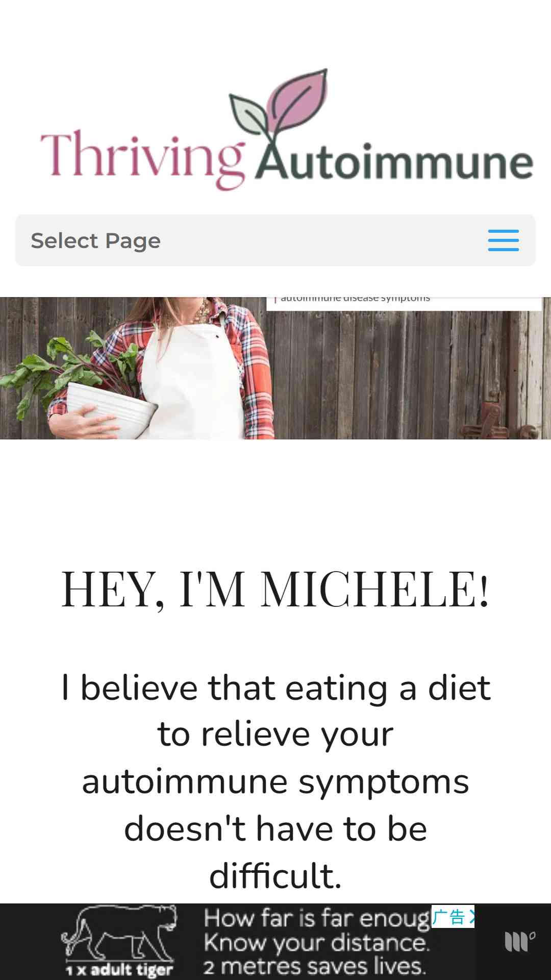Select the HEY, I'M MICHELE! heading

tap(275, 590)
